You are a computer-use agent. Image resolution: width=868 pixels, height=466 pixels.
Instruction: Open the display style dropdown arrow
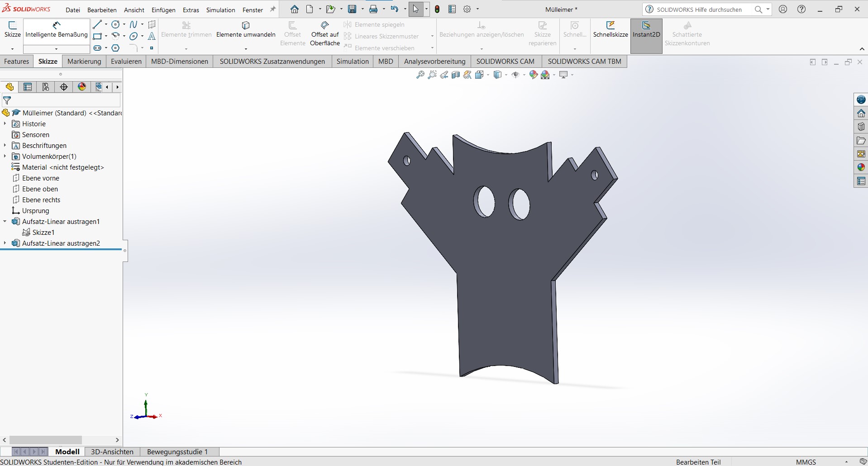point(506,75)
